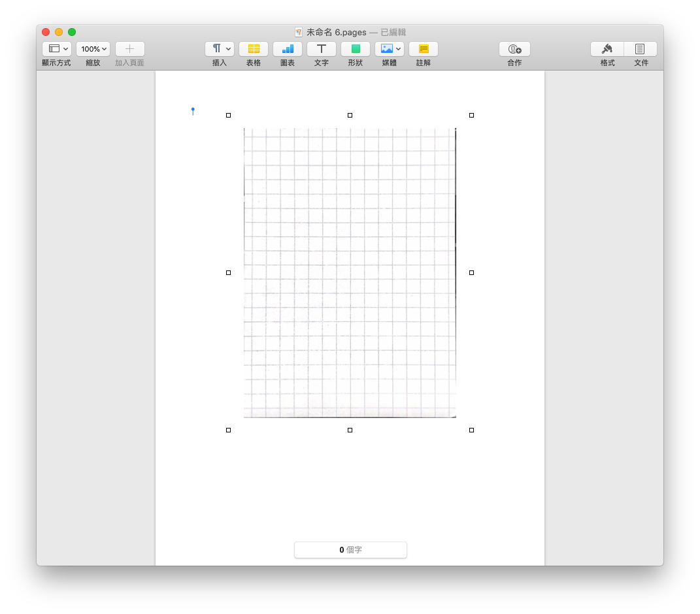
Task: Click the top-left selection handle of image
Action: pyautogui.click(x=229, y=116)
